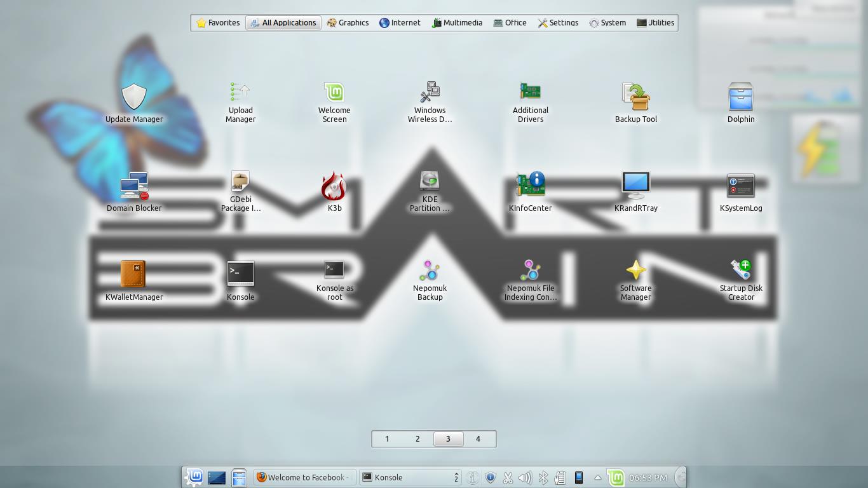Select application page 3
The image size is (868, 488).
coord(448,438)
